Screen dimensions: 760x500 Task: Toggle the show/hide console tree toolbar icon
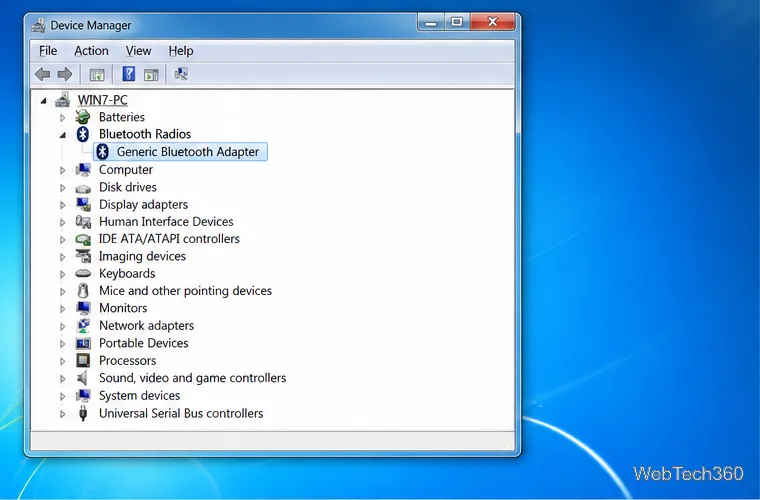[97, 75]
